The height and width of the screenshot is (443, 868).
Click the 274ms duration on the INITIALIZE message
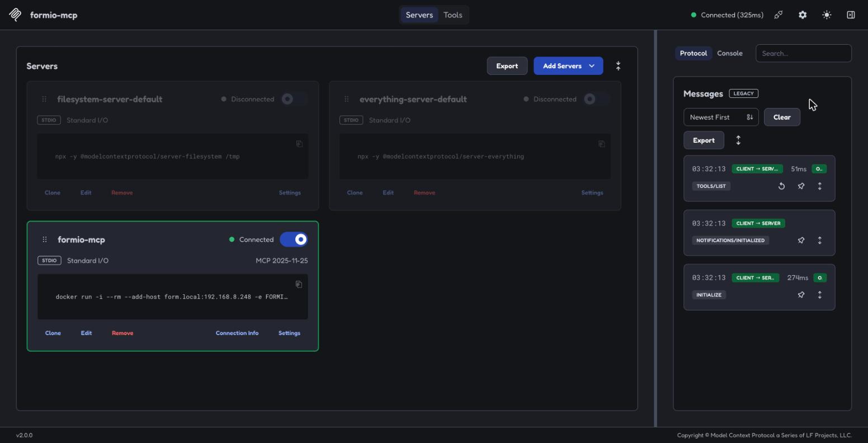point(798,277)
